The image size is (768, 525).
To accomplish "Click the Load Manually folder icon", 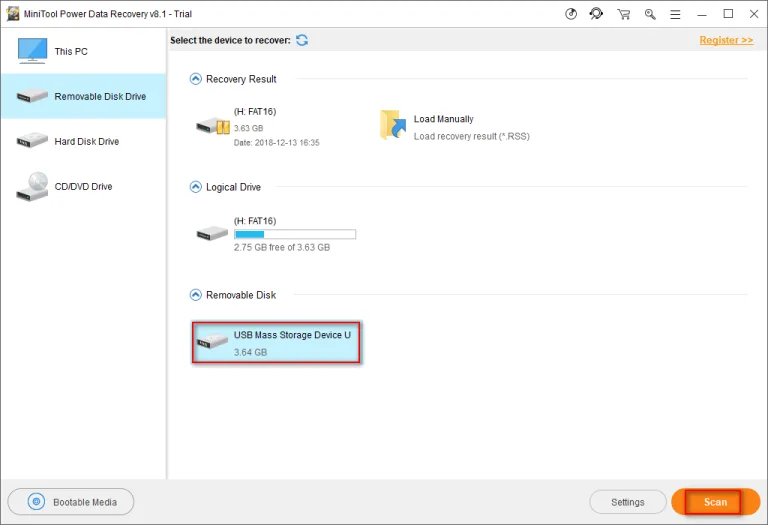I will tap(393, 124).
